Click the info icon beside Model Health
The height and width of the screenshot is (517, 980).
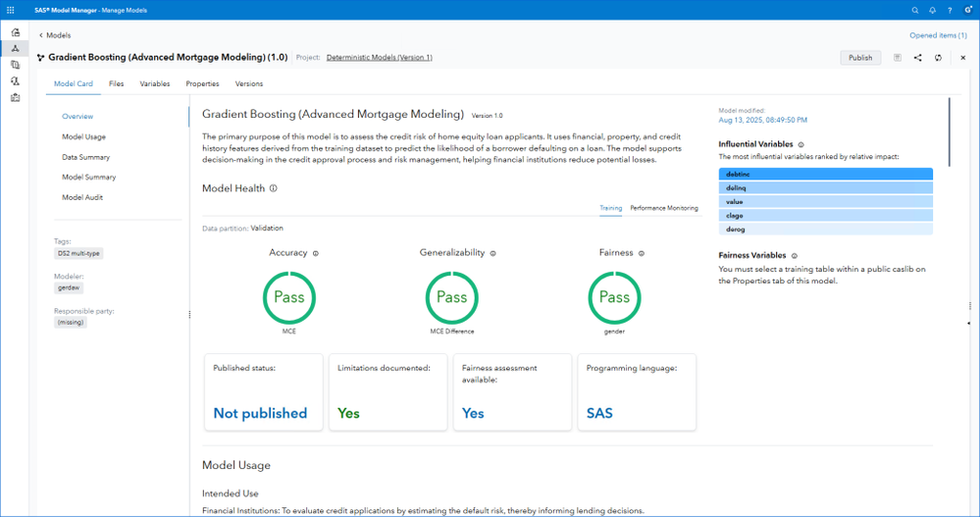[273, 188]
